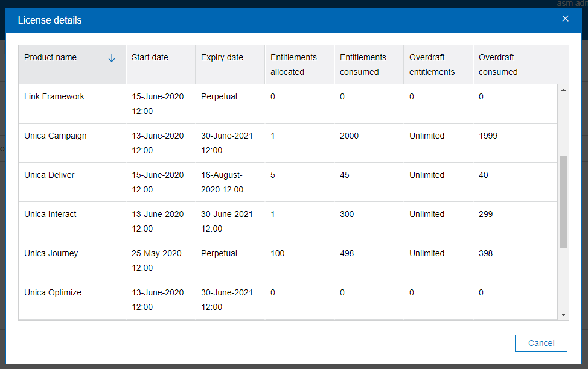
Task: Select the Unica Campaign product row
Action: coord(56,136)
